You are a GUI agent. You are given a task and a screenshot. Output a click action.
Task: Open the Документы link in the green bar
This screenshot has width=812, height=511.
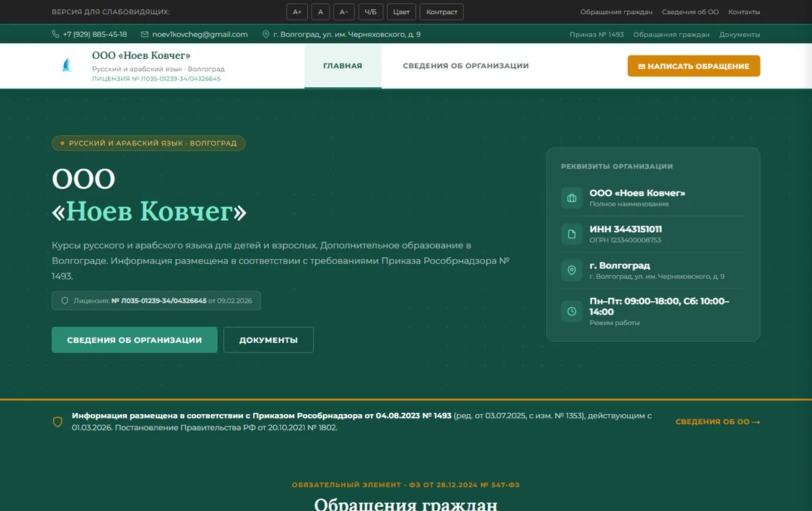(740, 35)
